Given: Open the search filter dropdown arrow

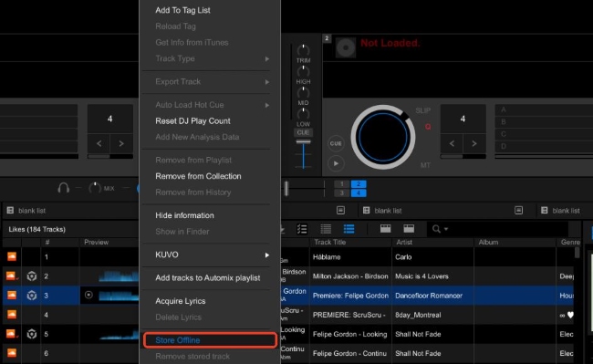Looking at the screenshot, I should tap(446, 229).
